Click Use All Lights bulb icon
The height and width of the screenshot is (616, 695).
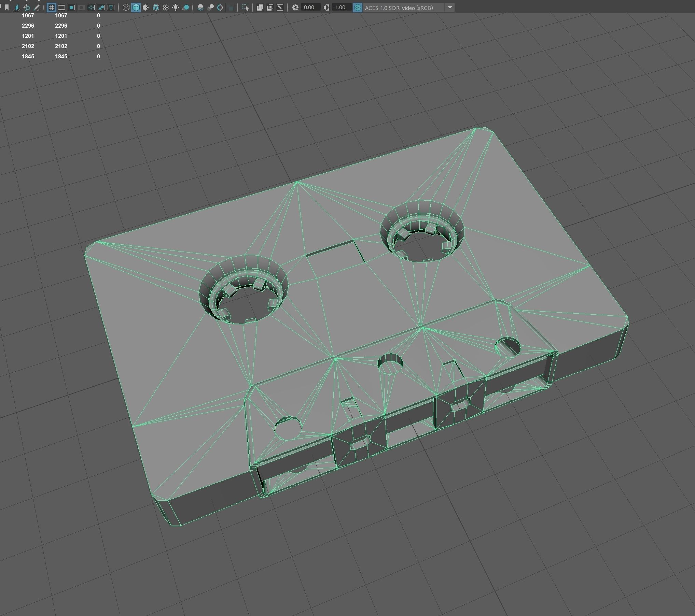[x=176, y=7]
